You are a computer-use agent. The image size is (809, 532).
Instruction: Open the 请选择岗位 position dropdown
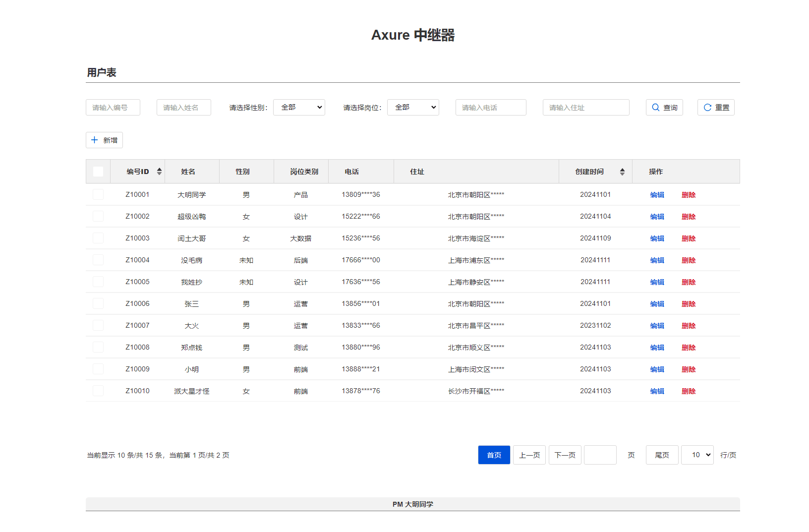(413, 108)
